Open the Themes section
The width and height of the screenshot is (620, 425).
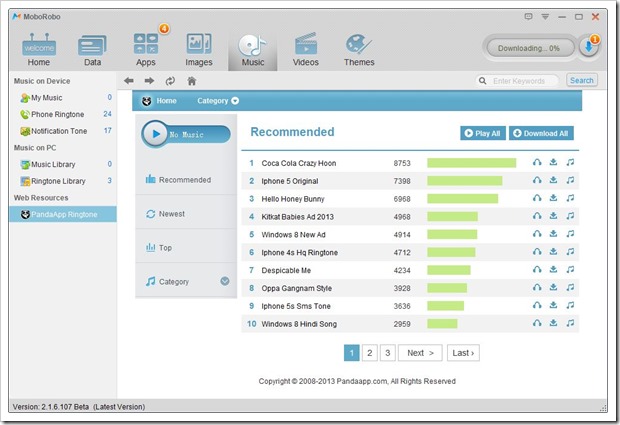point(359,51)
